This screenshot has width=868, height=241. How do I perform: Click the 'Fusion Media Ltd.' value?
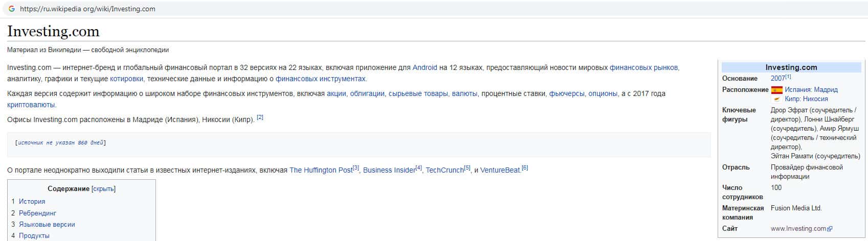796,208
